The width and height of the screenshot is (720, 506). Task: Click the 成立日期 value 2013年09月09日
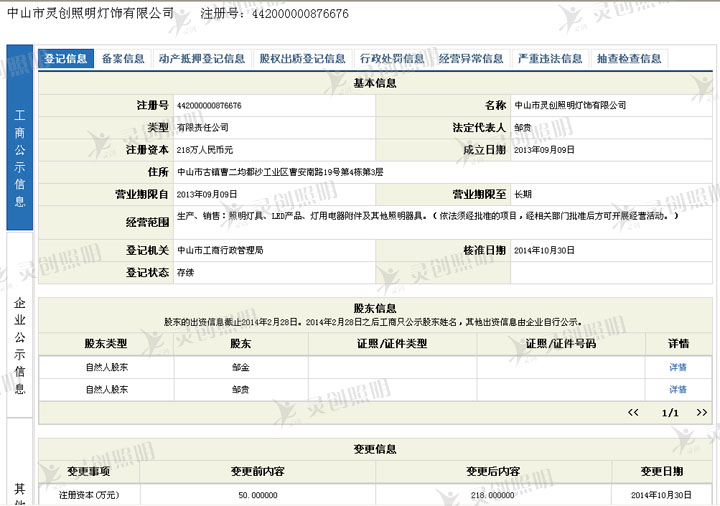[544, 150]
